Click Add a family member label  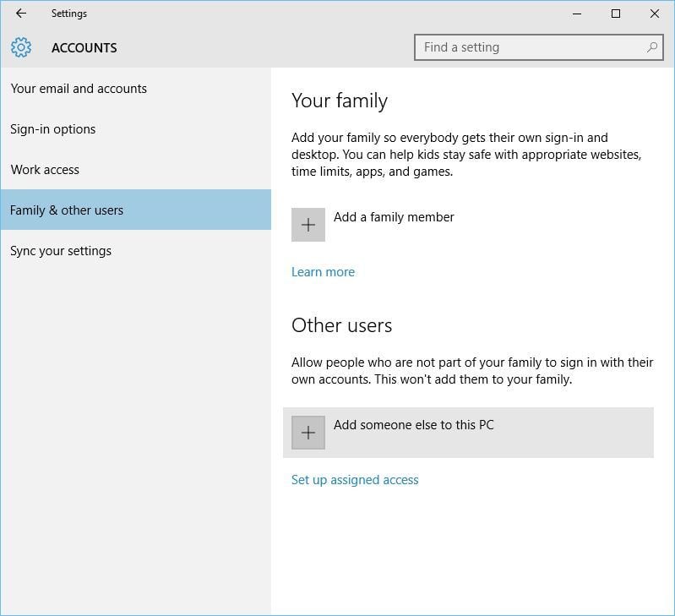pos(394,217)
